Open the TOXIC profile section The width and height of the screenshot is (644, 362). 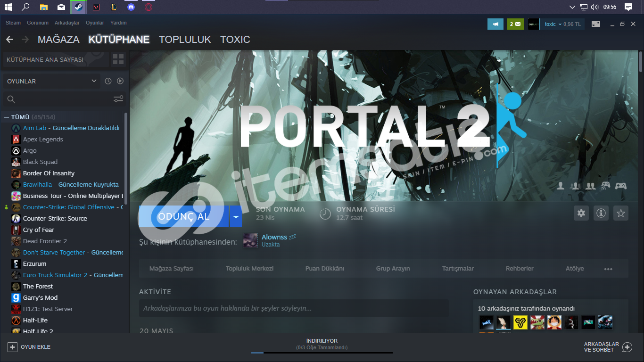(235, 40)
